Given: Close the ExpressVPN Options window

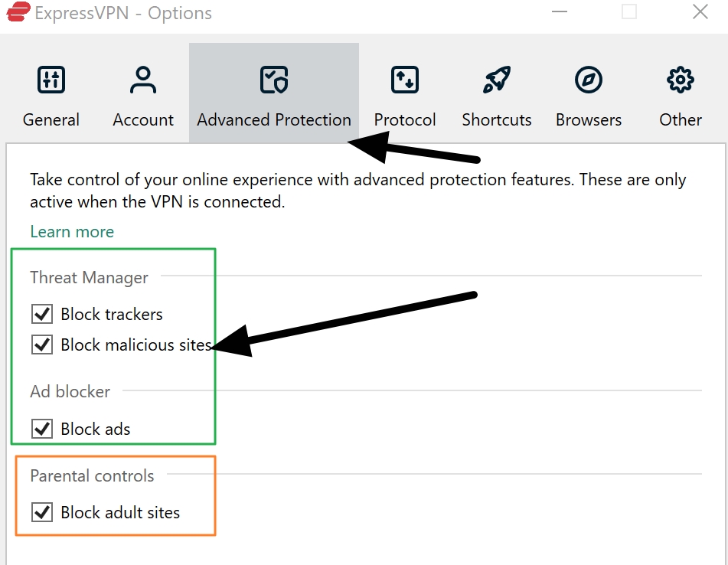Looking at the screenshot, I should click(700, 12).
